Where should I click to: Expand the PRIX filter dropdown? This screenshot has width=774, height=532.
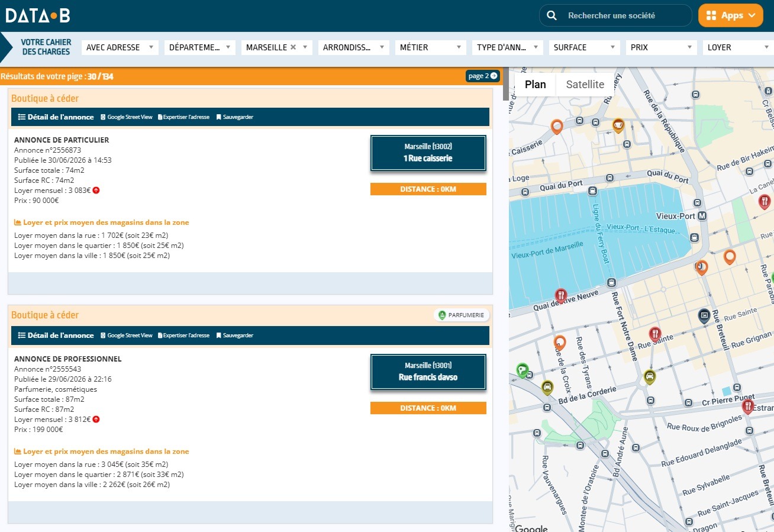point(662,47)
